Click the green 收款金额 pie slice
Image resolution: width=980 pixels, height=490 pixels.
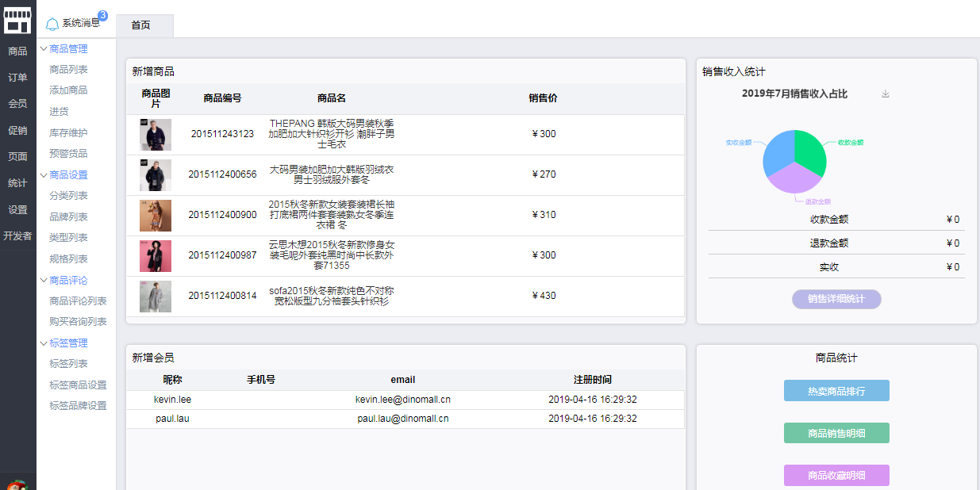click(809, 152)
